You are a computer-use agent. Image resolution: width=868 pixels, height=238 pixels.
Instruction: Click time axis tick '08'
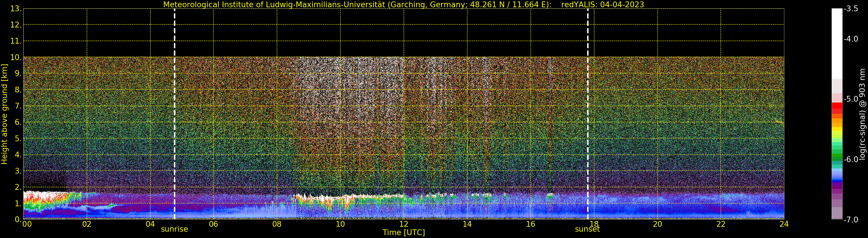(277, 224)
